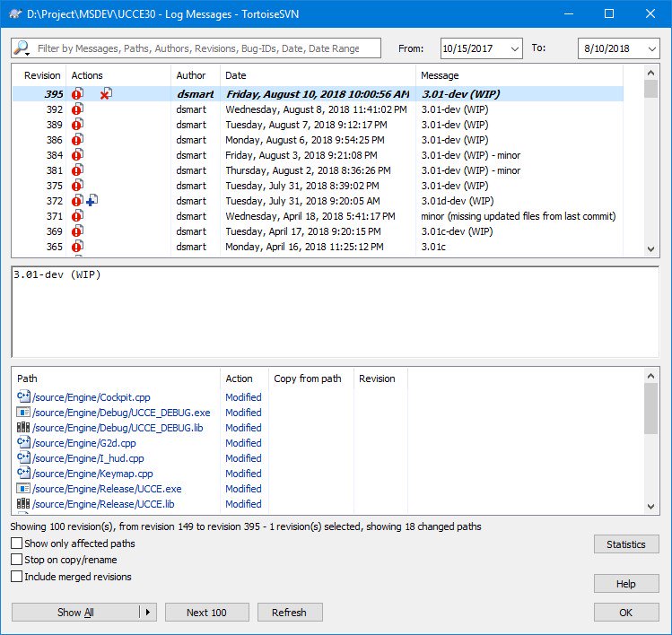This screenshot has width=672, height=635.
Task: Select the revision 371 row message text
Action: (x=519, y=216)
